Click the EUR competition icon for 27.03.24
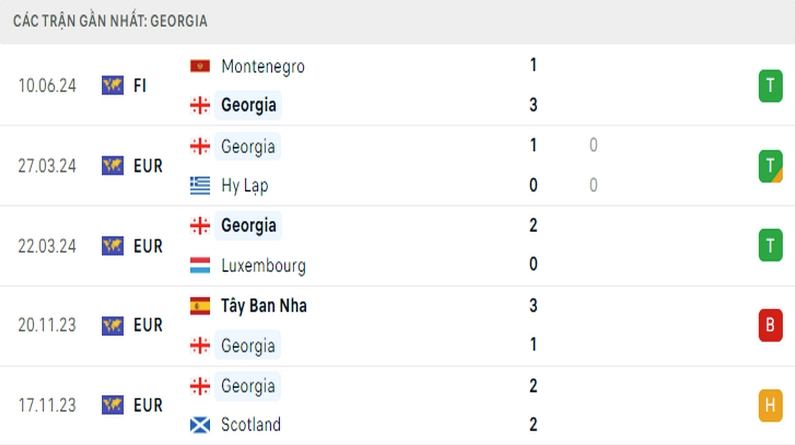Screen dimensions: 795x445 coord(112,166)
